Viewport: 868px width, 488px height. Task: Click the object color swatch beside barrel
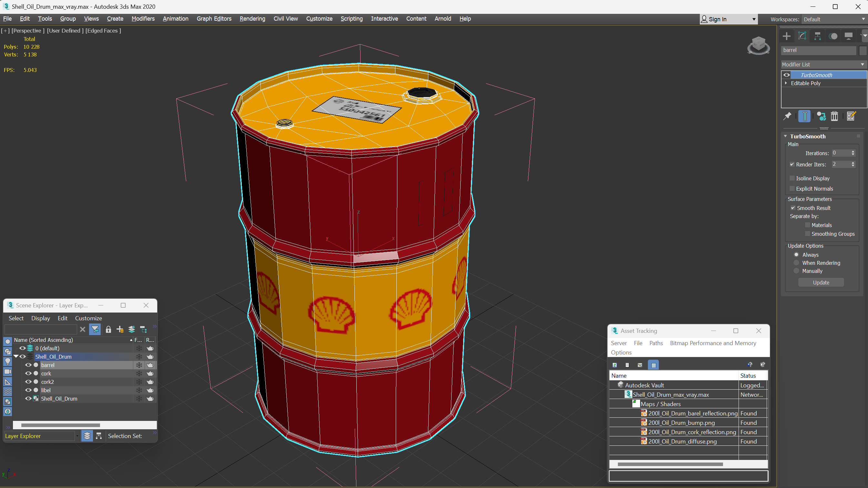coord(863,50)
